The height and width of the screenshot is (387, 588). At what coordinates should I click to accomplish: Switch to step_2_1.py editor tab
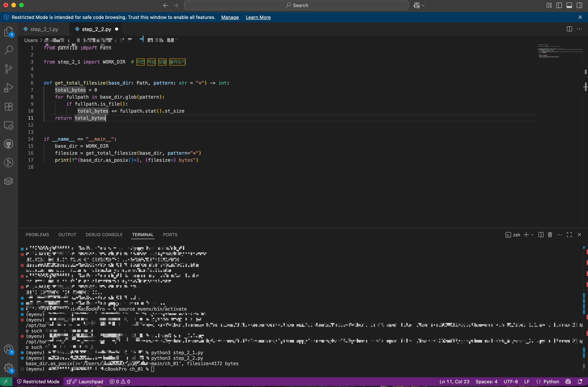tap(44, 29)
